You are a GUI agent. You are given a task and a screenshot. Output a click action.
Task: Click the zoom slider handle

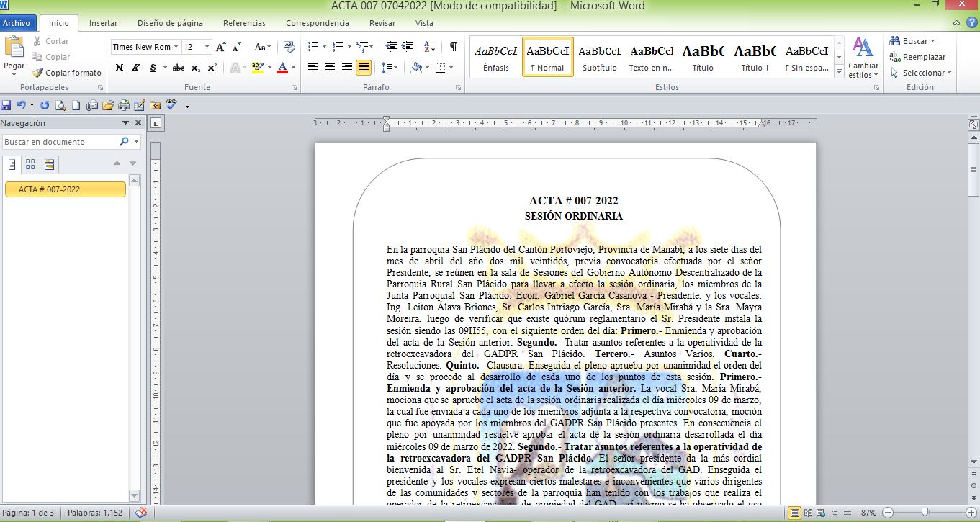click(x=925, y=513)
